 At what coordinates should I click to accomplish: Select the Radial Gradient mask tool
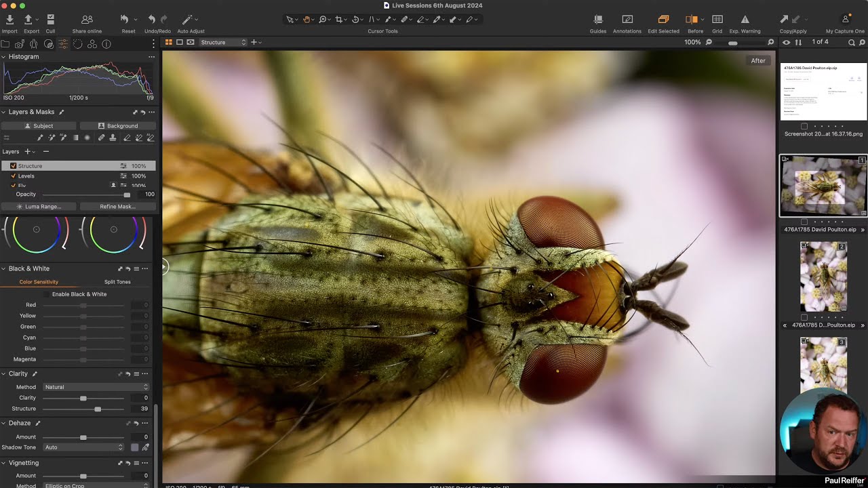pyautogui.click(x=87, y=138)
